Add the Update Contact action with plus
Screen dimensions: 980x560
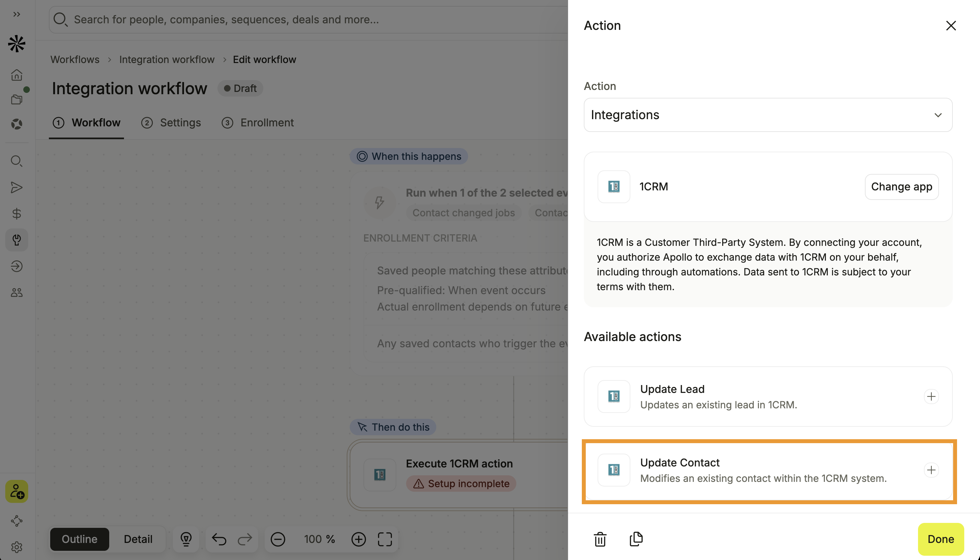tap(931, 470)
